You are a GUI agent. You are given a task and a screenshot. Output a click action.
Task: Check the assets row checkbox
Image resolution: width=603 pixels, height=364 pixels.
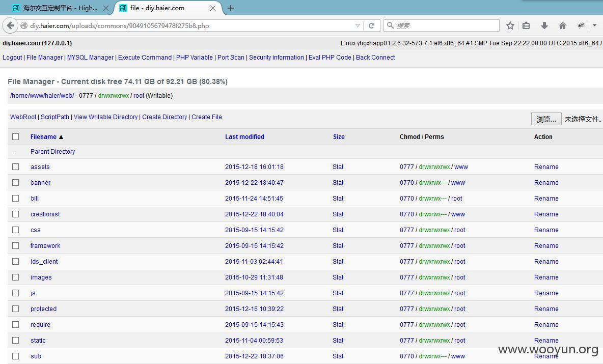click(15, 167)
